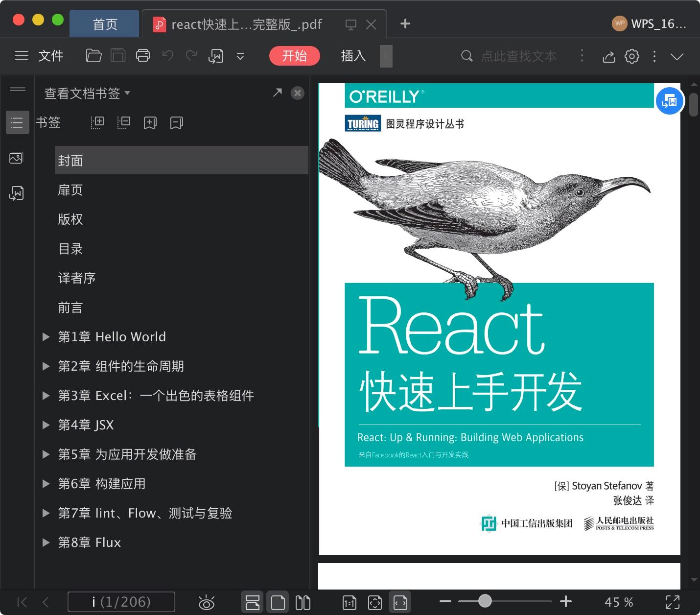Select the 封面 bookmark

pos(182,160)
